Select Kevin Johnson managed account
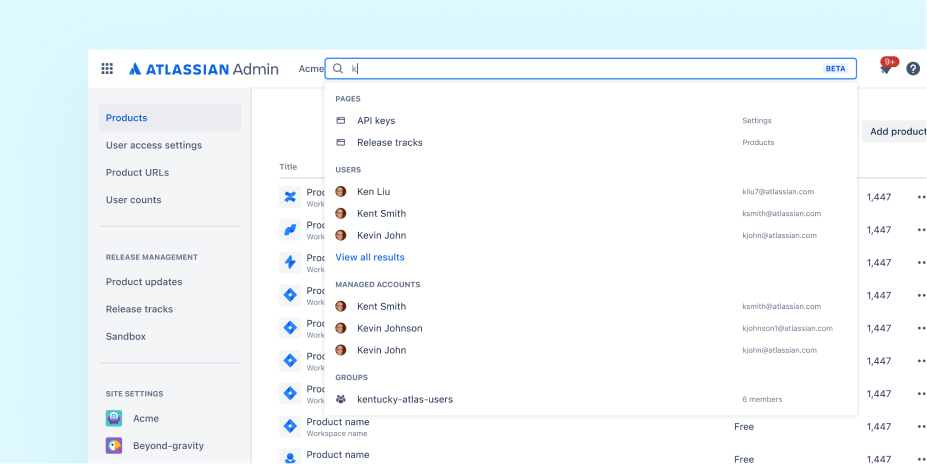Screen dimensions: 927x464 (x=591, y=328)
